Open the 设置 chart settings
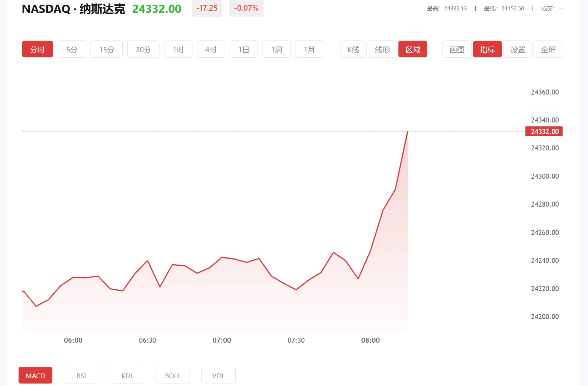The width and height of the screenshot is (588, 386). click(518, 49)
